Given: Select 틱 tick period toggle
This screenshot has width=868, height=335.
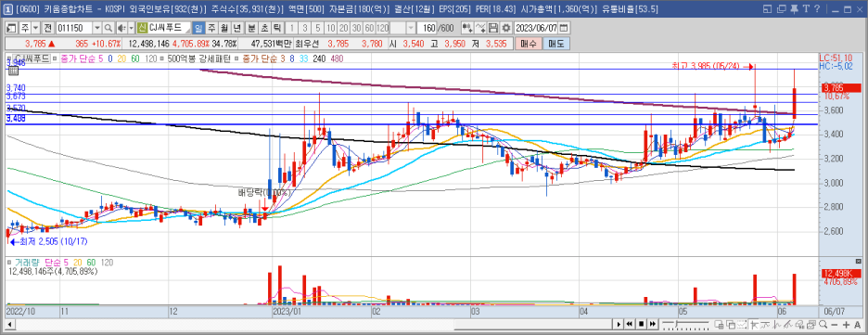Looking at the screenshot, I should pyautogui.click(x=276, y=28).
